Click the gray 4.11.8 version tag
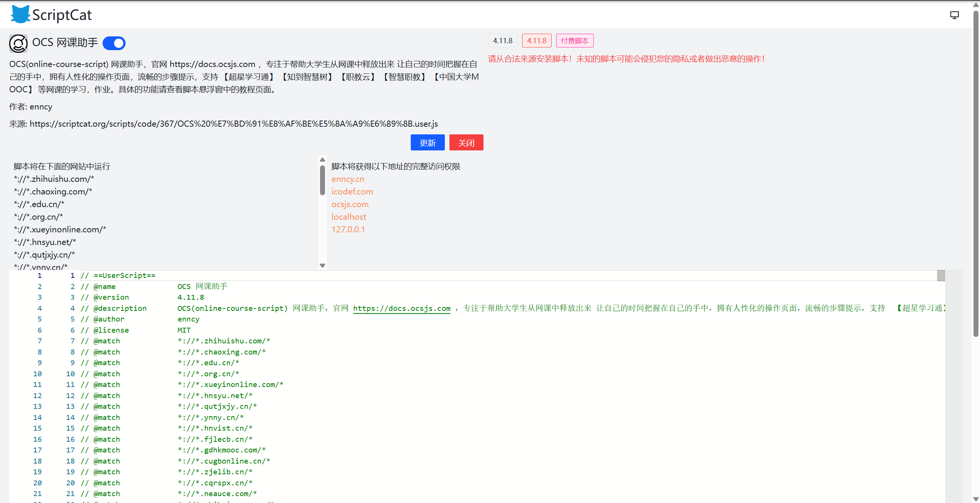The width and height of the screenshot is (980, 503). [x=502, y=41]
